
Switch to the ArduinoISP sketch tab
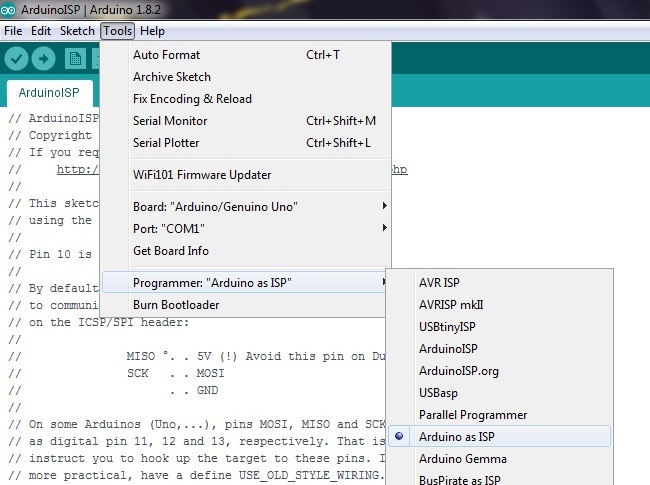click(49, 92)
